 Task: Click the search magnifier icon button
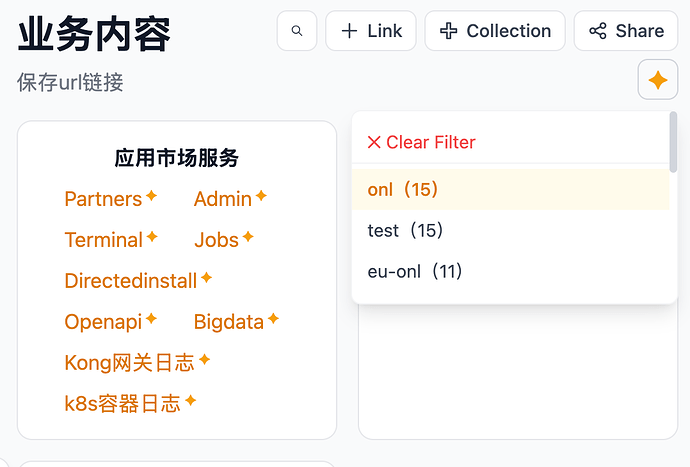[297, 31]
